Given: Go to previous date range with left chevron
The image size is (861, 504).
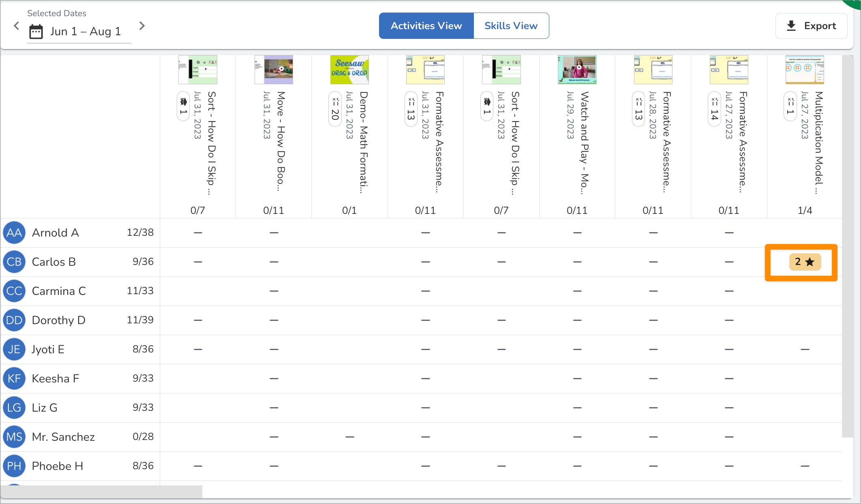Looking at the screenshot, I should [16, 26].
